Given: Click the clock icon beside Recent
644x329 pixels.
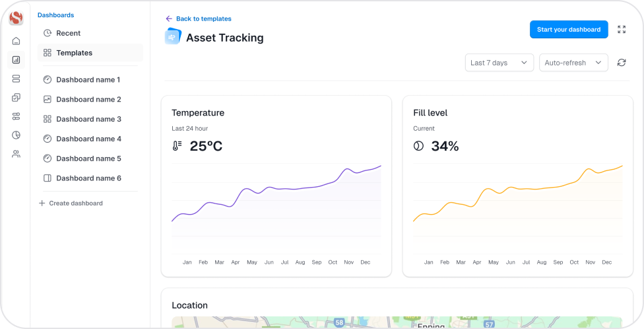Looking at the screenshot, I should pos(48,33).
